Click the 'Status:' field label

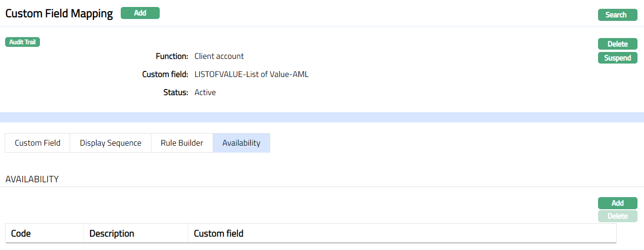pyautogui.click(x=176, y=92)
